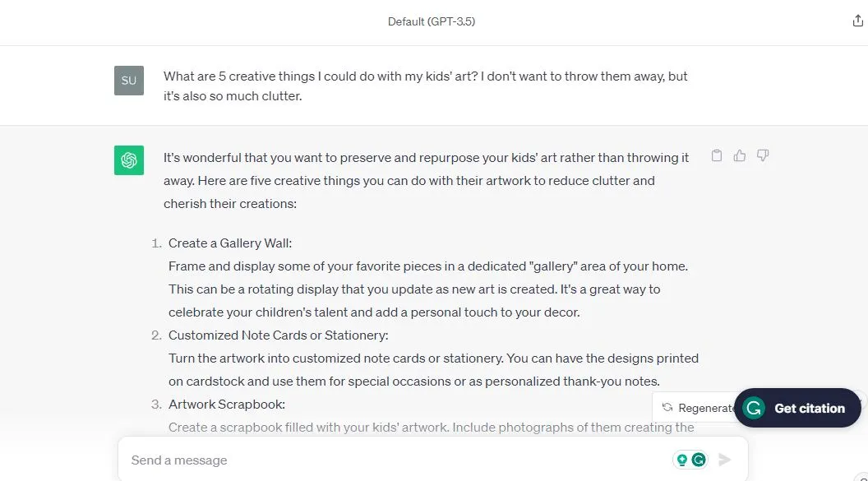Click the Default (GPT-3.5) model label
Viewport: 868px width, 481px height.
(432, 21)
